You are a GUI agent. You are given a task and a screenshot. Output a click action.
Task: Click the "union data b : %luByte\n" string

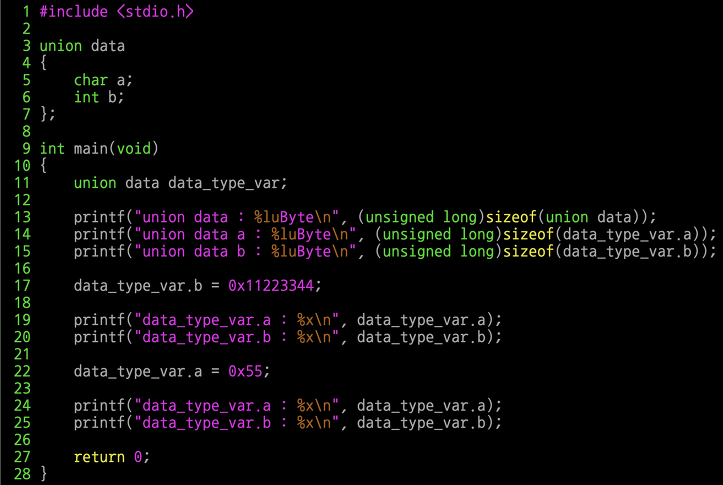point(245,251)
